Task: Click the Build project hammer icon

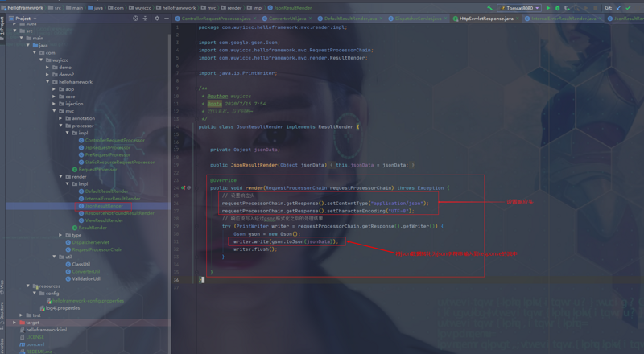Action: pyautogui.click(x=489, y=8)
